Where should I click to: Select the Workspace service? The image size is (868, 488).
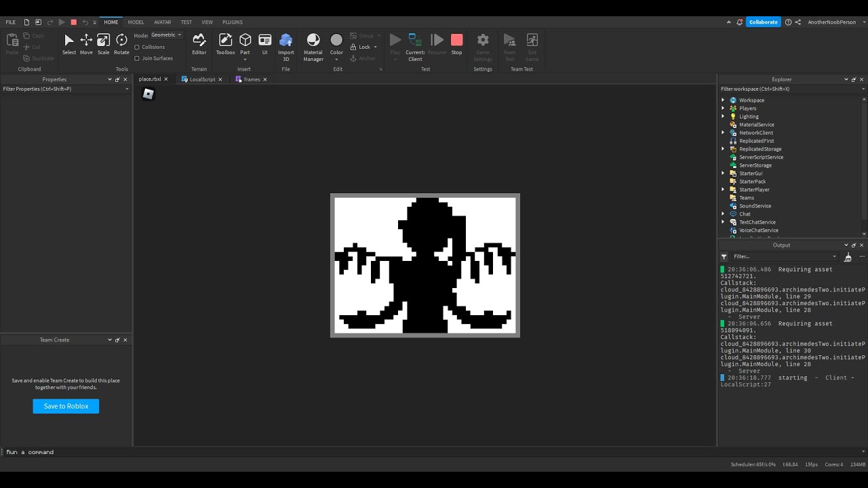[x=751, y=100]
